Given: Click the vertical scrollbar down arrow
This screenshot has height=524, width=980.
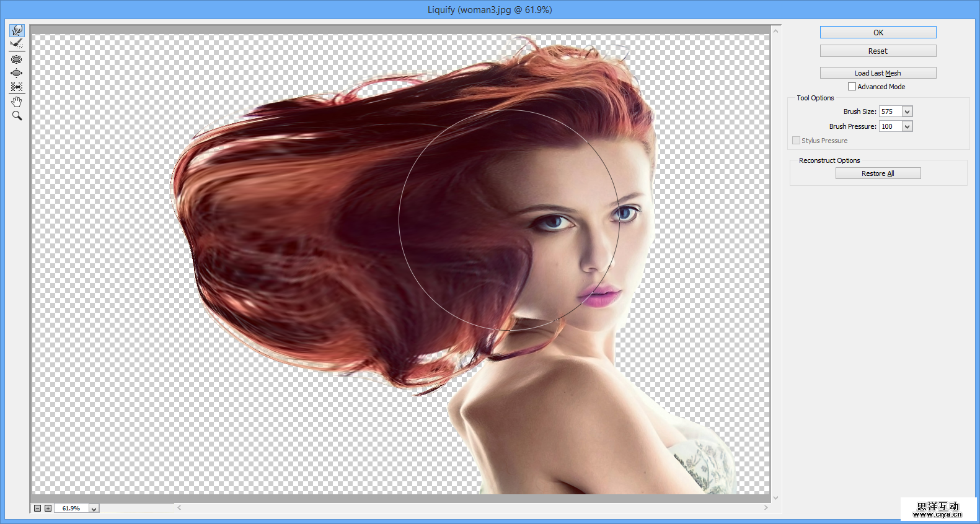Looking at the screenshot, I should pyautogui.click(x=775, y=498).
